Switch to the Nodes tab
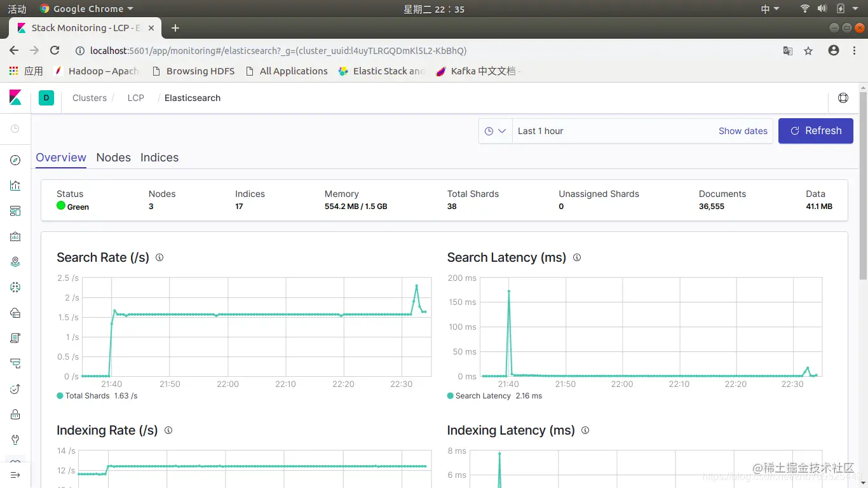 (x=114, y=158)
